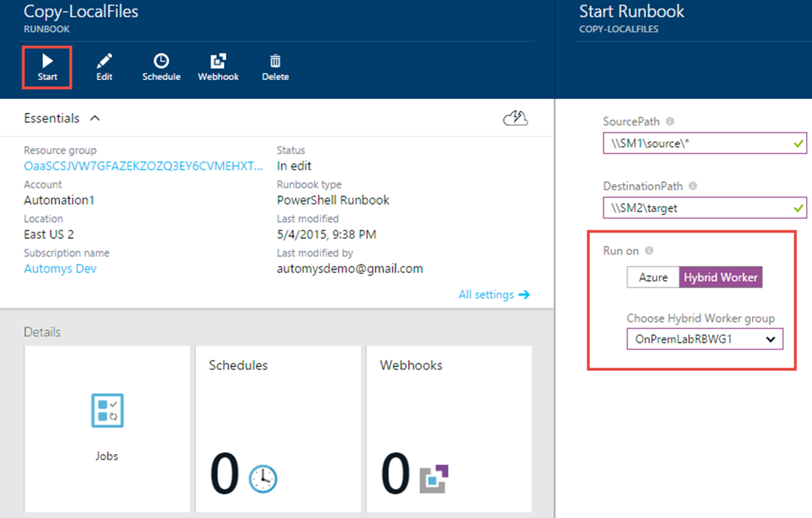This screenshot has height=518, width=812.
Task: Click the Copy-LocalFiles blade title
Action: pos(81,11)
